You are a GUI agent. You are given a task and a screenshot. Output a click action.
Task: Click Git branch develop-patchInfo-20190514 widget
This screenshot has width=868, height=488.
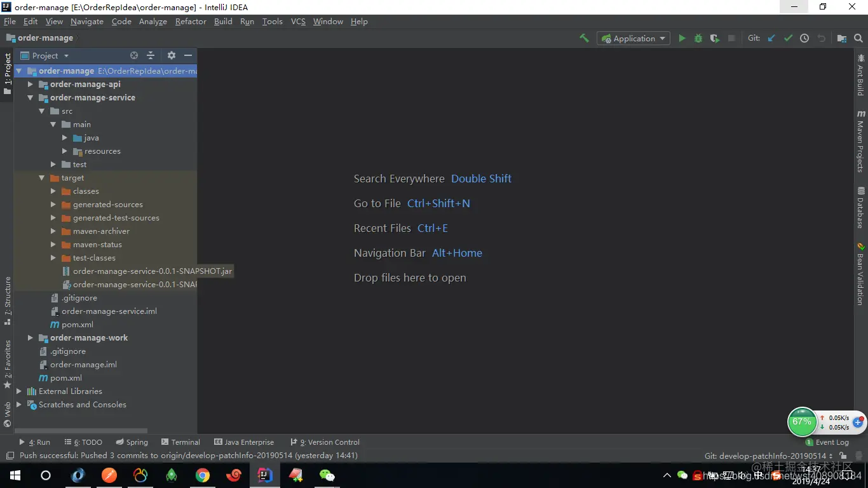tap(768, 456)
